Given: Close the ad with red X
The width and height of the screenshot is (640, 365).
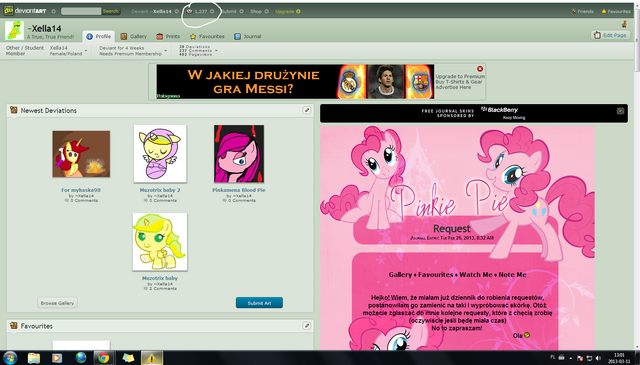Looking at the screenshot, I should coord(480,69).
